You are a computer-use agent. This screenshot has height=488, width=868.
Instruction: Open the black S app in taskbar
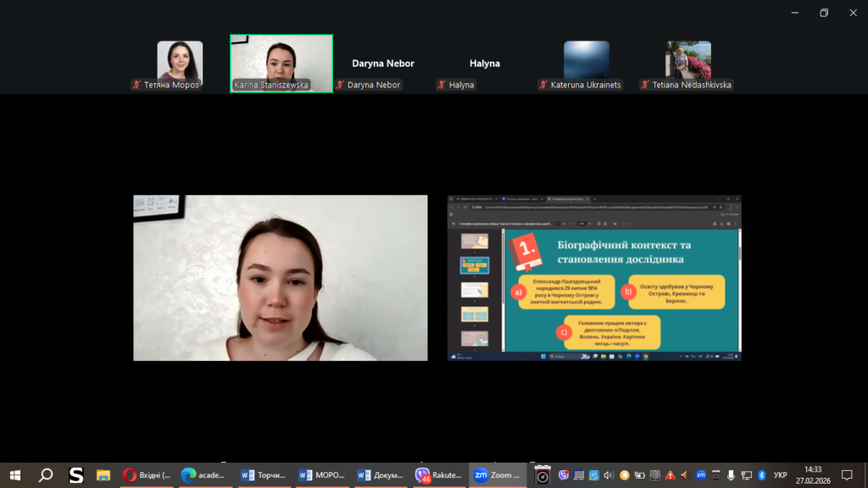(75, 474)
